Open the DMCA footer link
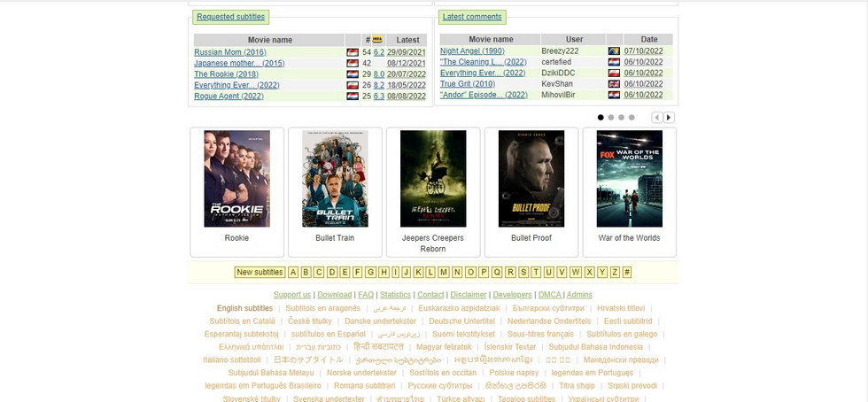868x402 pixels. 550,295
